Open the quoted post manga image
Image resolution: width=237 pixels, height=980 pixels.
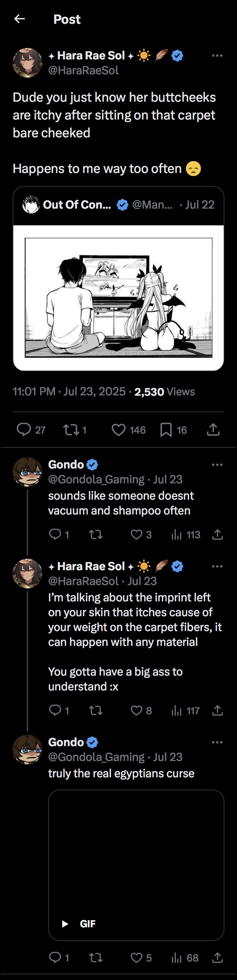[x=118, y=297]
